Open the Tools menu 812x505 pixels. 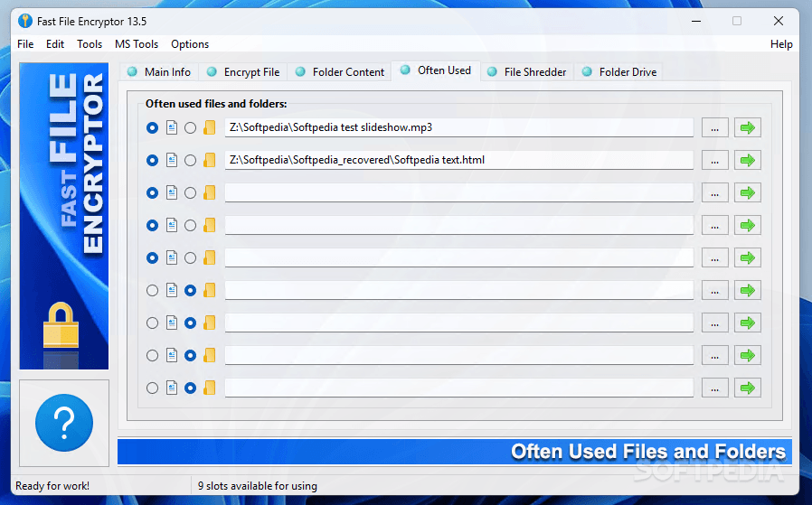tap(90, 44)
